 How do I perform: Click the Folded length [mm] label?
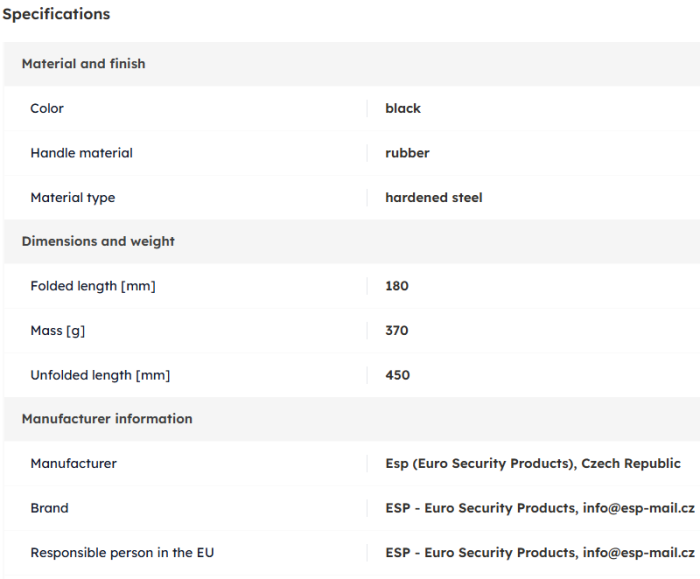(93, 286)
